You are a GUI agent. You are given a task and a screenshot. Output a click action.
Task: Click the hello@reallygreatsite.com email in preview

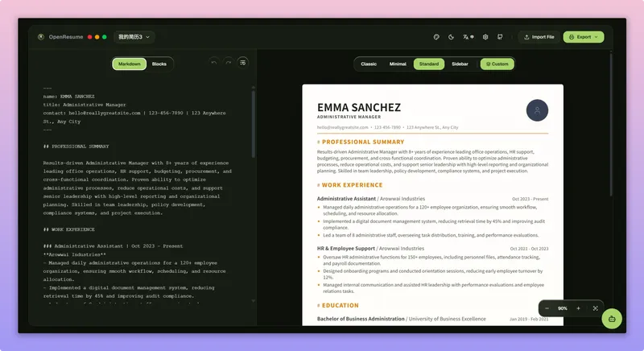tap(343, 127)
